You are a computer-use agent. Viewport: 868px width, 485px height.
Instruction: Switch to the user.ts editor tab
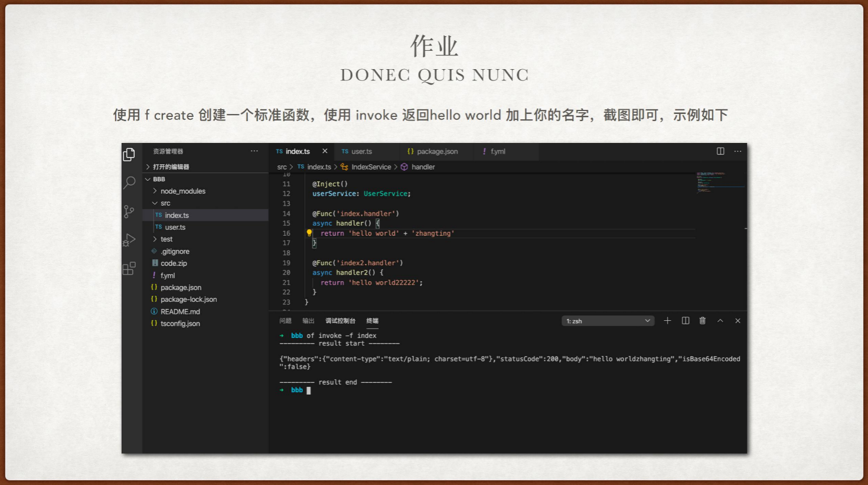[x=361, y=152]
